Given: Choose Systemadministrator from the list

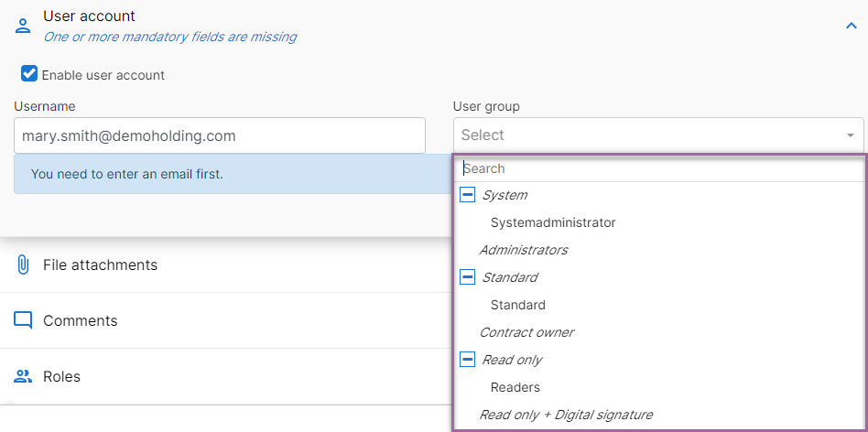Looking at the screenshot, I should click(553, 222).
